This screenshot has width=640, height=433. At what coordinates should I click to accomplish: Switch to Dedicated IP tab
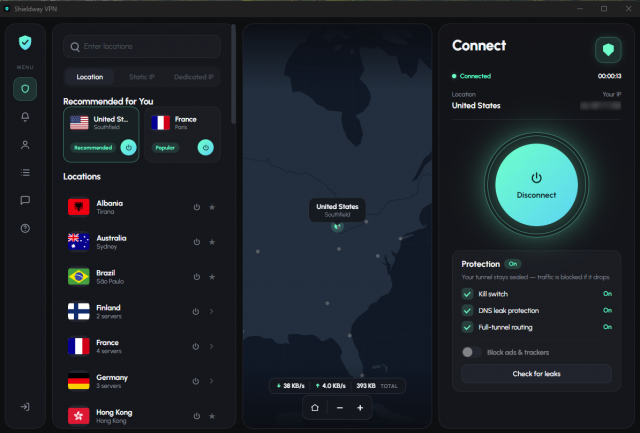tap(193, 77)
